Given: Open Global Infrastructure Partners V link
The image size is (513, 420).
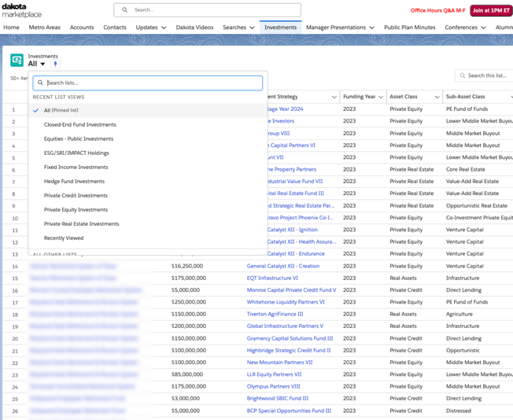Looking at the screenshot, I should click(x=285, y=326).
